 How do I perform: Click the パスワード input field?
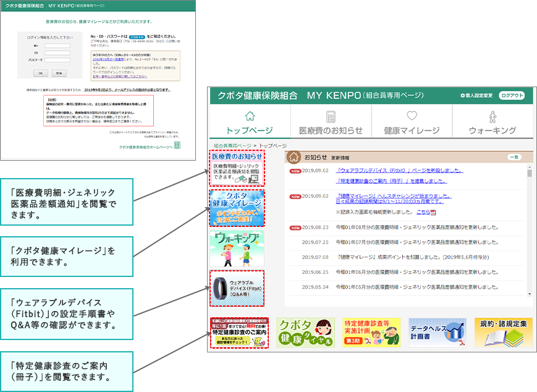57,60
